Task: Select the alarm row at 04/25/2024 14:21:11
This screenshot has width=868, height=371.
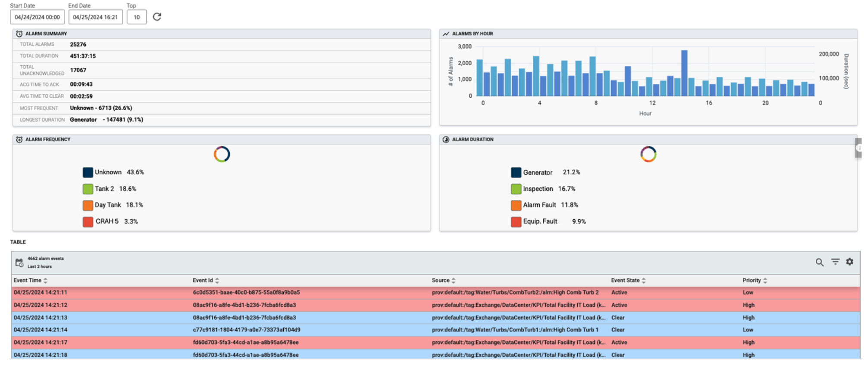Action: pyautogui.click(x=436, y=293)
